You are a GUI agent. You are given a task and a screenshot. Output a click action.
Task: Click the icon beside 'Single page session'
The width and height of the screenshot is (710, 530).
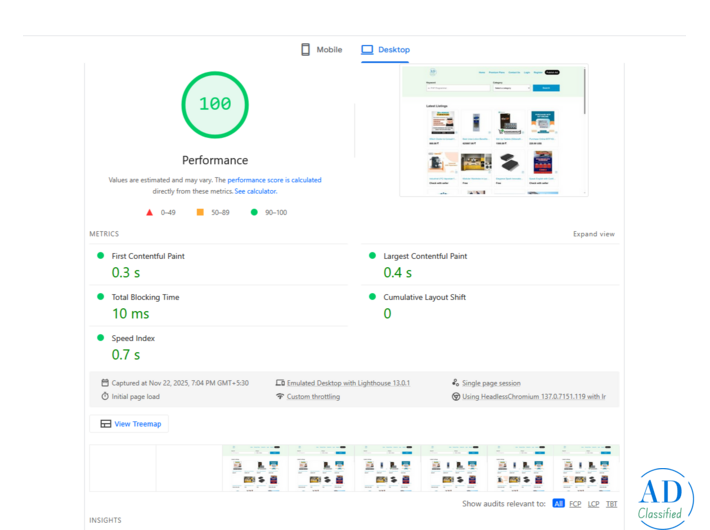(456, 383)
